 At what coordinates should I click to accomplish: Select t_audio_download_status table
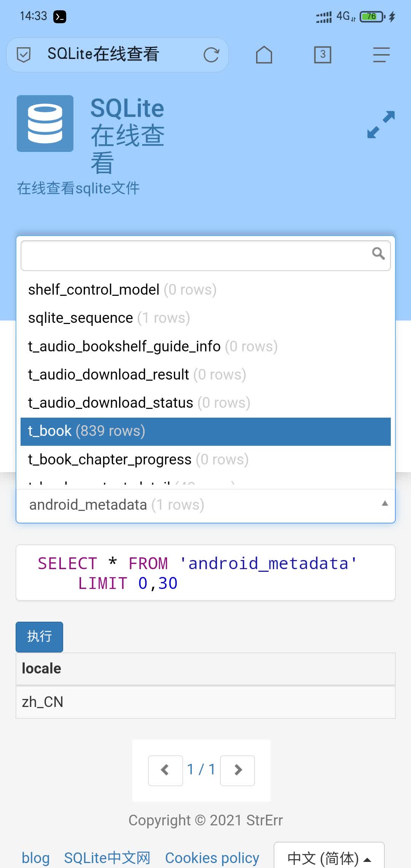(139, 403)
